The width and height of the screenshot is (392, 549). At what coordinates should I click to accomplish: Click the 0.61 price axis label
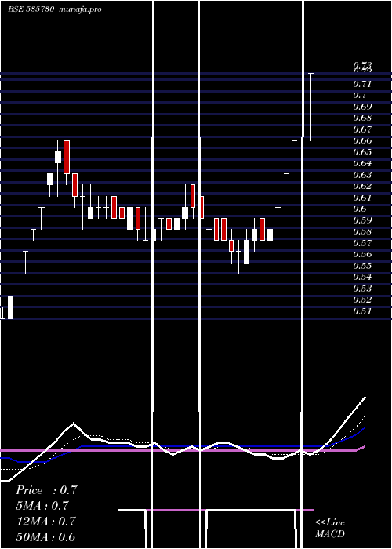(362, 198)
